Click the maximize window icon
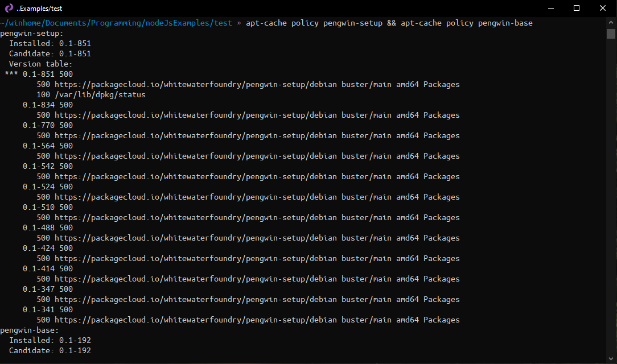The image size is (617, 364). pyautogui.click(x=575, y=8)
